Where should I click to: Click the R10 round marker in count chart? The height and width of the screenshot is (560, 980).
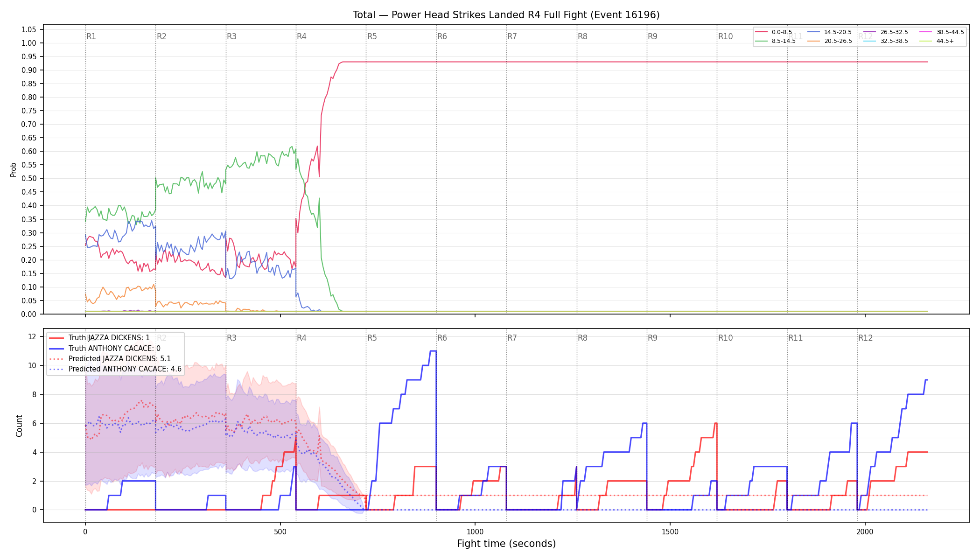click(726, 338)
